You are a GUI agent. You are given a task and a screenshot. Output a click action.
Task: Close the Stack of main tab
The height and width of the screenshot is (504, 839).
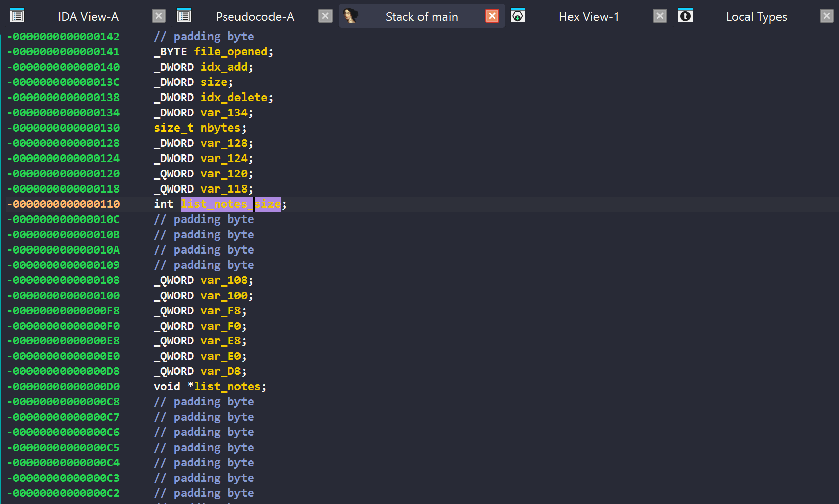click(x=492, y=16)
